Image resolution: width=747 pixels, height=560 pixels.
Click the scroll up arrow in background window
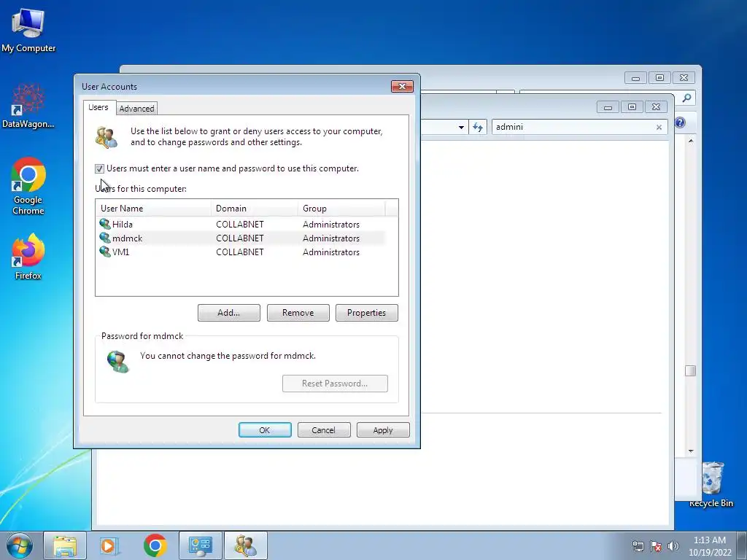[x=691, y=141]
